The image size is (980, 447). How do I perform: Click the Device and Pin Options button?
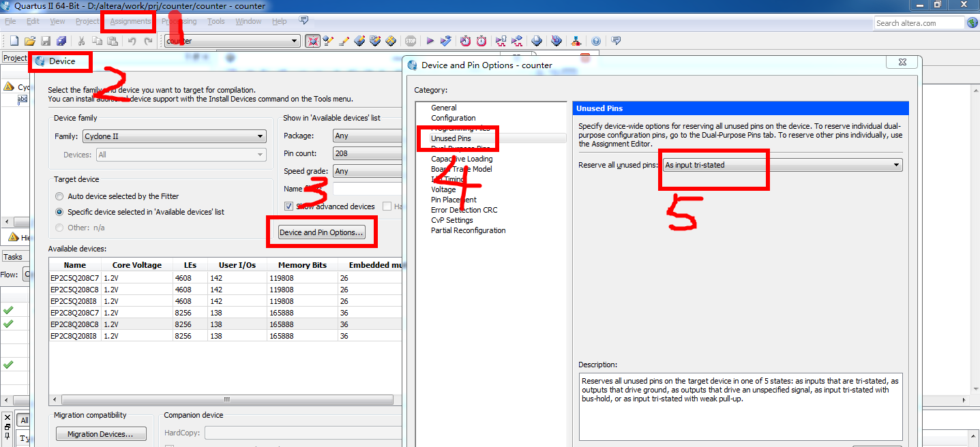[322, 232]
